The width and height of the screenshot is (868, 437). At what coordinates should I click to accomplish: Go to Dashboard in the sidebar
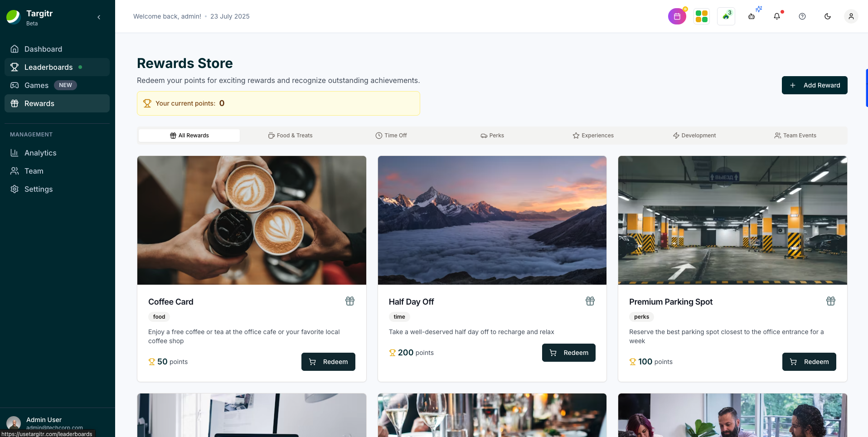click(57, 49)
